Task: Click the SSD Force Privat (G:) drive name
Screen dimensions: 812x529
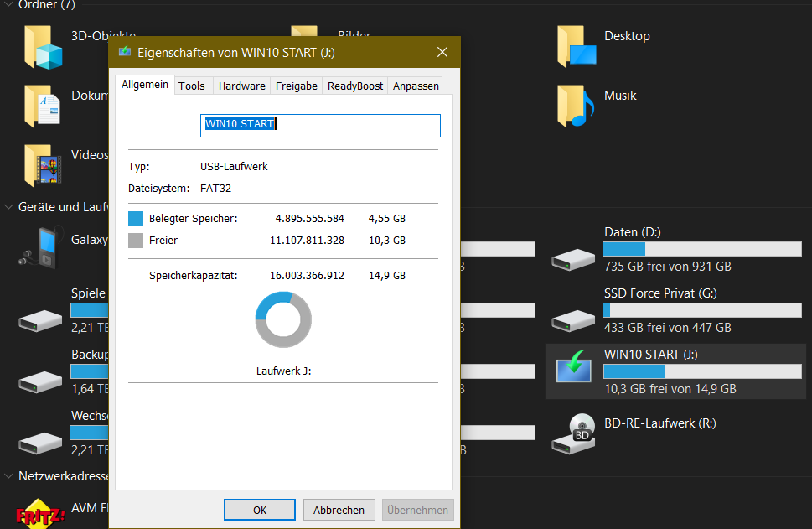Action: click(660, 293)
